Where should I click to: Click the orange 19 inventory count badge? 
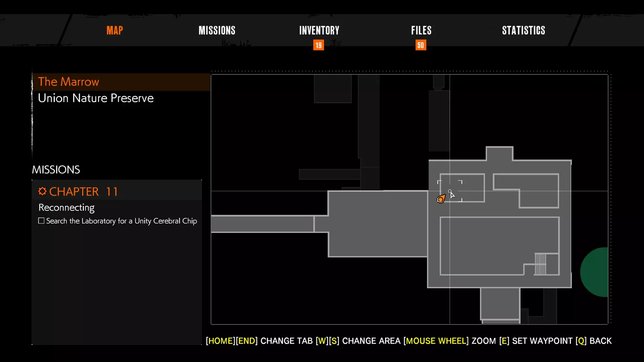click(x=318, y=45)
